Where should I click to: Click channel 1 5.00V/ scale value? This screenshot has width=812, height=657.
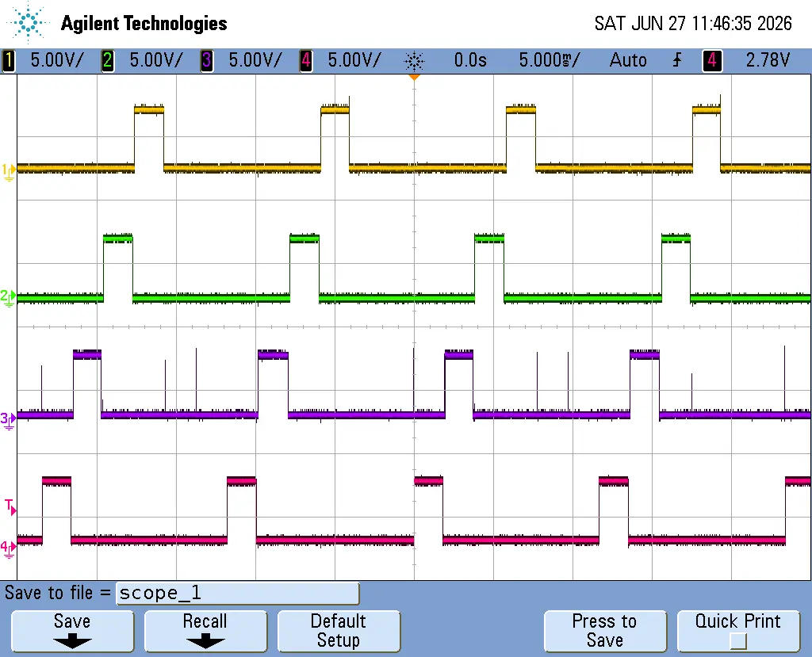tap(56, 60)
